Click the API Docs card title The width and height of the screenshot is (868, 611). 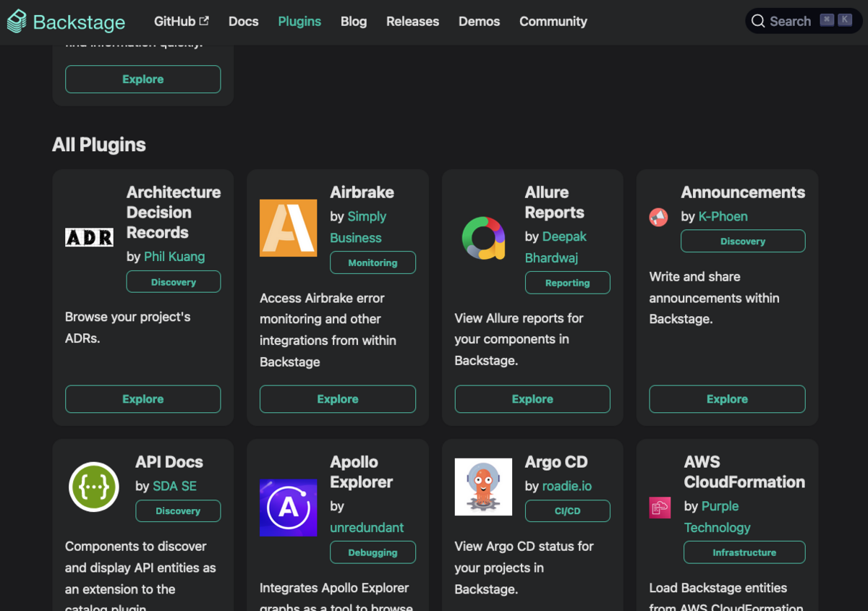coord(169,462)
